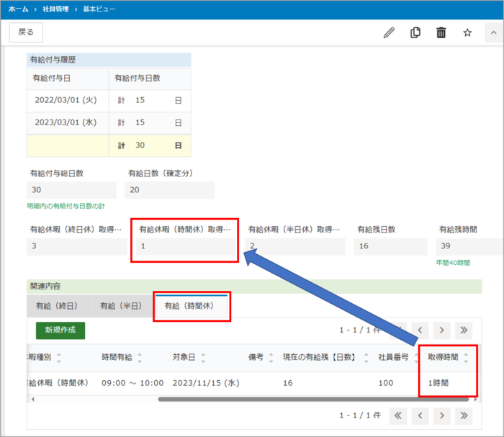The width and height of the screenshot is (504, 437).
Task: Go to next page in upper pager
Action: click(441, 330)
